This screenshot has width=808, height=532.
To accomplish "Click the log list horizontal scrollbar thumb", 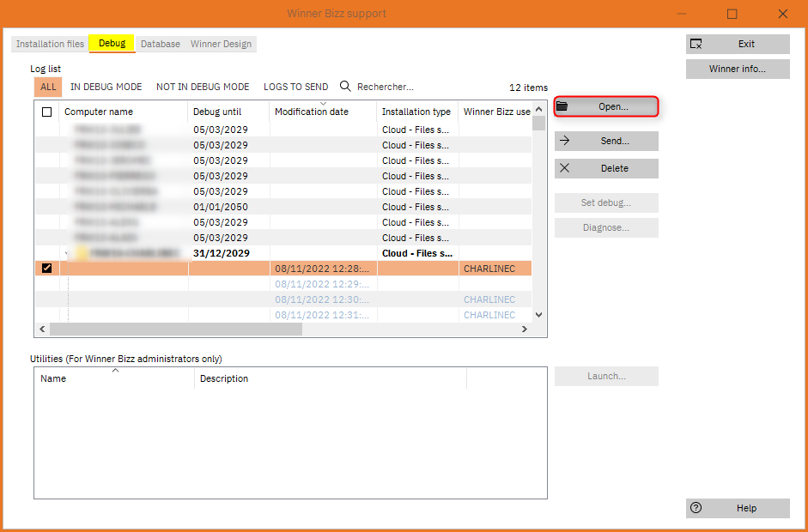I will [x=176, y=329].
